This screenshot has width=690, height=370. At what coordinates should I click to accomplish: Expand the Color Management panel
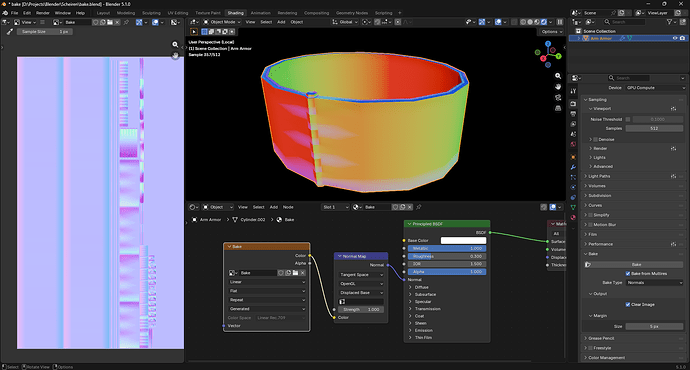click(606, 358)
